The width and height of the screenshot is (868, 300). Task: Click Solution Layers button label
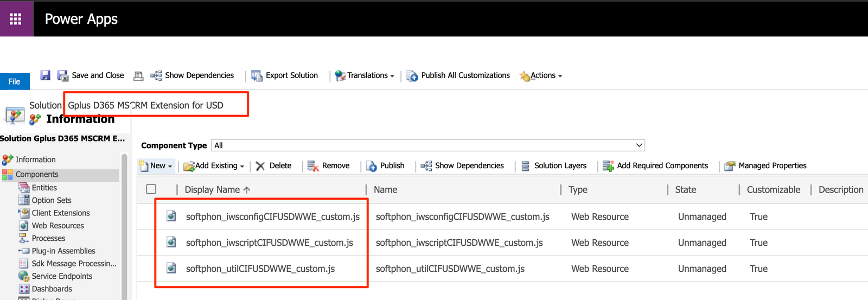560,165
